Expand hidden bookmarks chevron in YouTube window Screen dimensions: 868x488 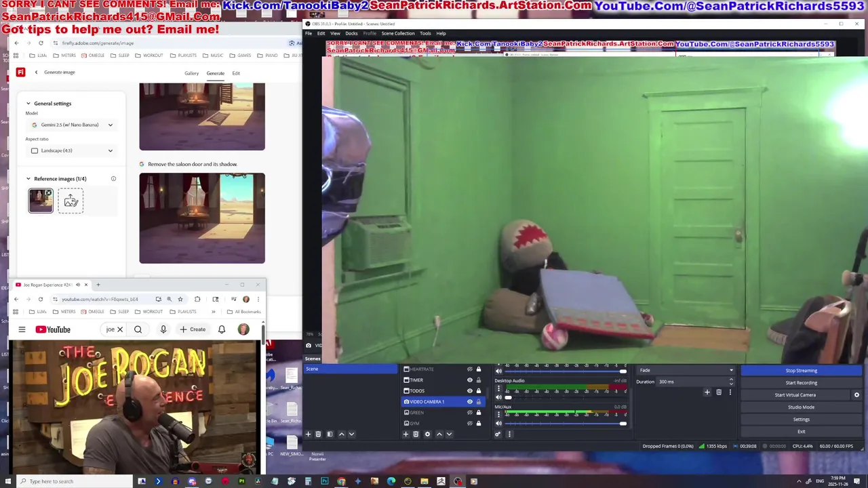pyautogui.click(x=213, y=312)
